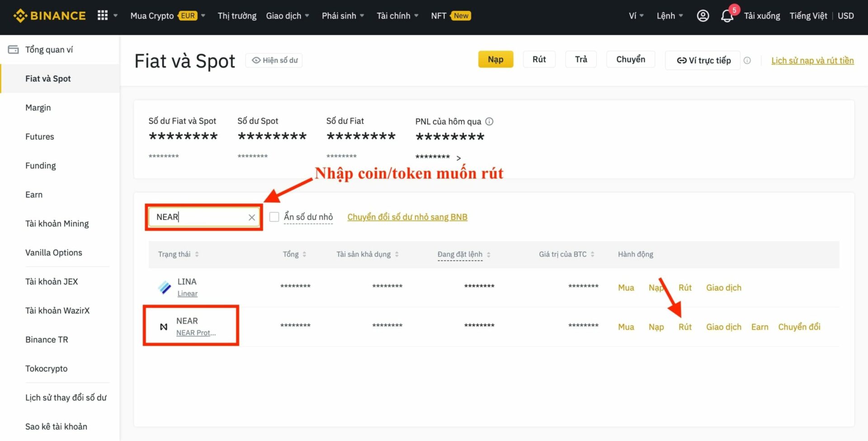Click the info icon beside Ví trực tiếp
Viewport: 868px width, 441px height.
(747, 60)
